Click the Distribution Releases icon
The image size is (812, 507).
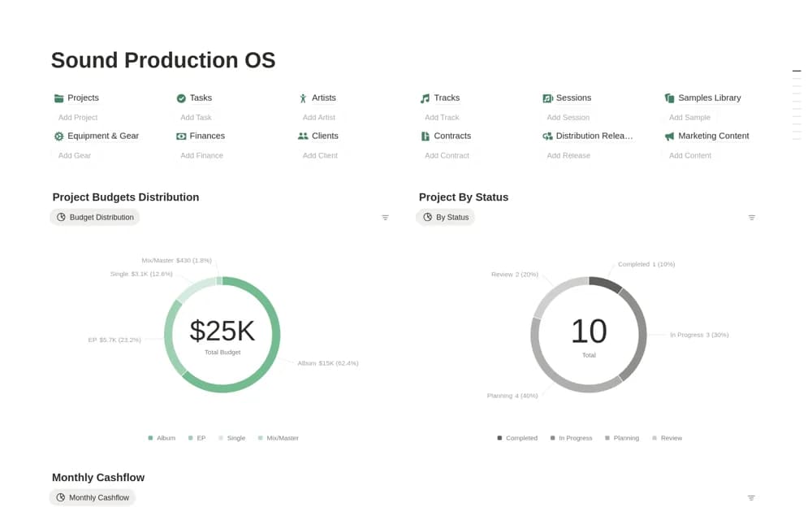click(x=547, y=136)
